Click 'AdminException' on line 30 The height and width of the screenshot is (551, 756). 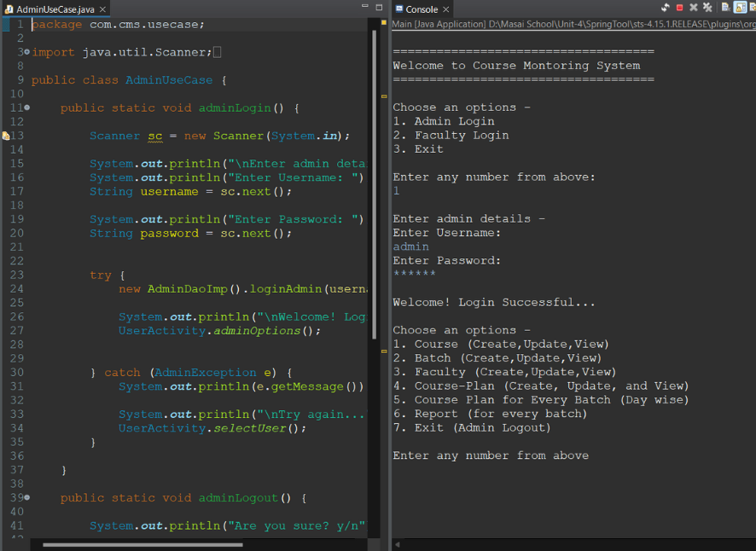[x=205, y=373]
